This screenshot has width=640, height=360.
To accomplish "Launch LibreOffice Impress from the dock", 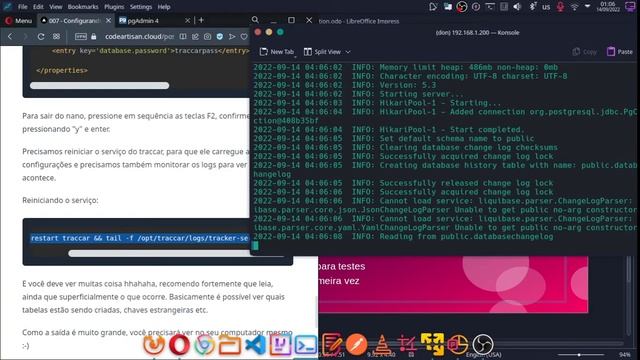I will [458, 344].
